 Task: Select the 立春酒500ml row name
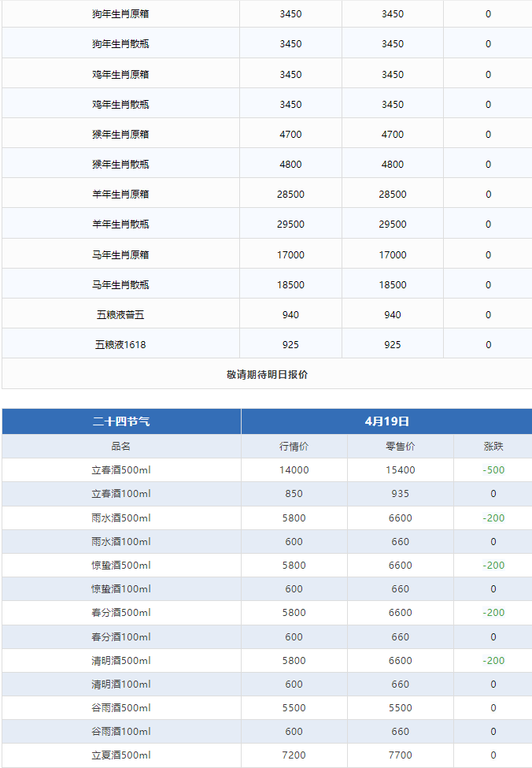(x=121, y=469)
